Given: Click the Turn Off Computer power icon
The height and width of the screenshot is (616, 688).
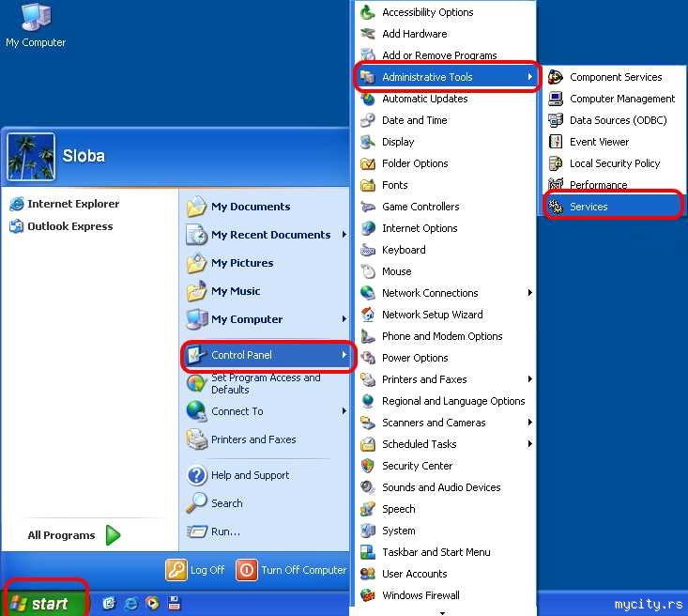Looking at the screenshot, I should 246,570.
